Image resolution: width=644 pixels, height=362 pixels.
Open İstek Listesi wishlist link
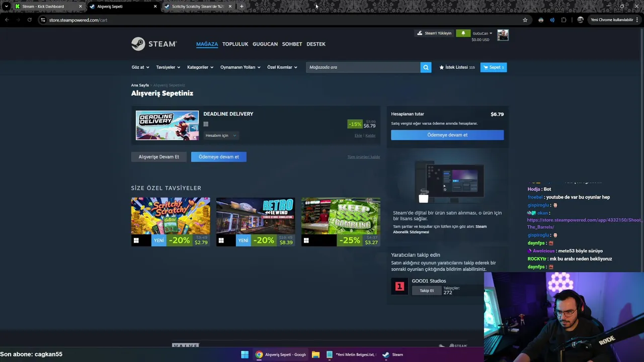(457, 67)
